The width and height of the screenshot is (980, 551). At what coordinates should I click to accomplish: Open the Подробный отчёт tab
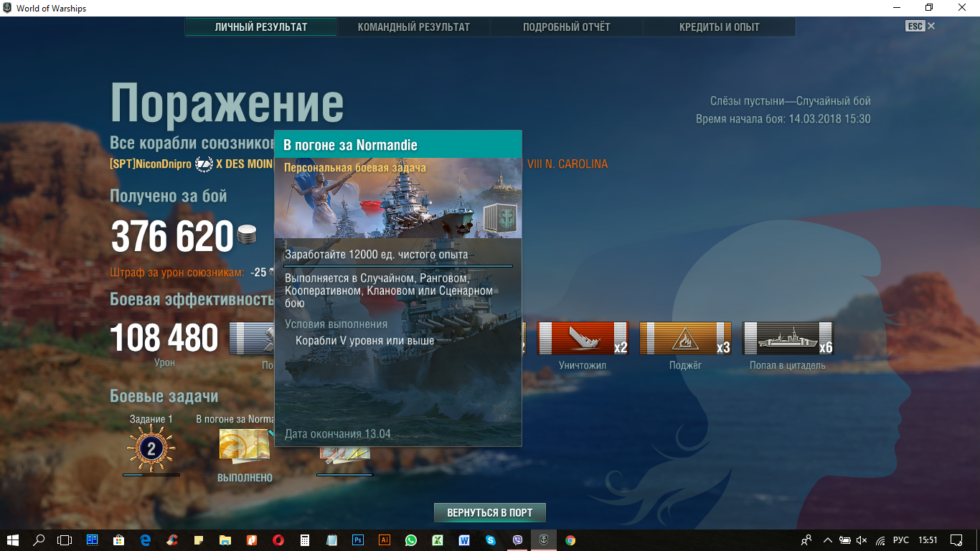click(x=566, y=27)
